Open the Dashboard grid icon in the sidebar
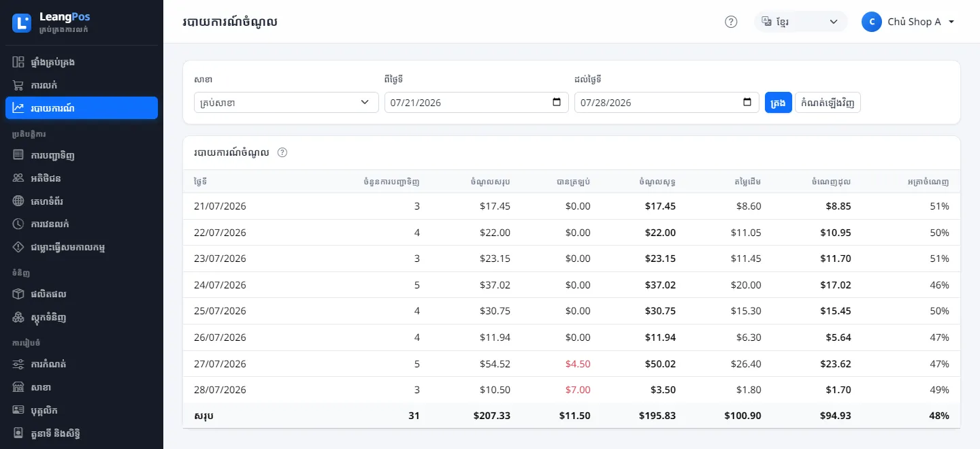Image resolution: width=980 pixels, height=449 pixels. (x=18, y=62)
